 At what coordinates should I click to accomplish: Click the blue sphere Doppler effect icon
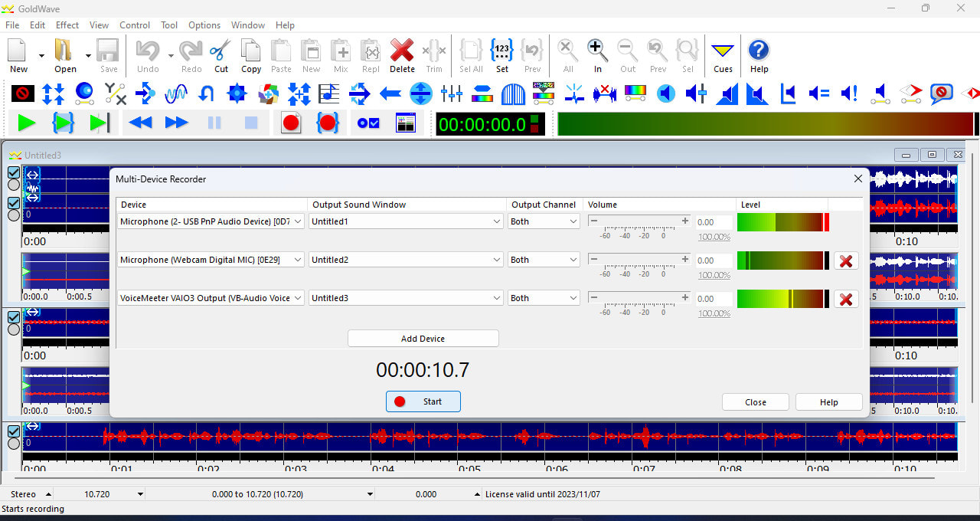pyautogui.click(x=84, y=93)
